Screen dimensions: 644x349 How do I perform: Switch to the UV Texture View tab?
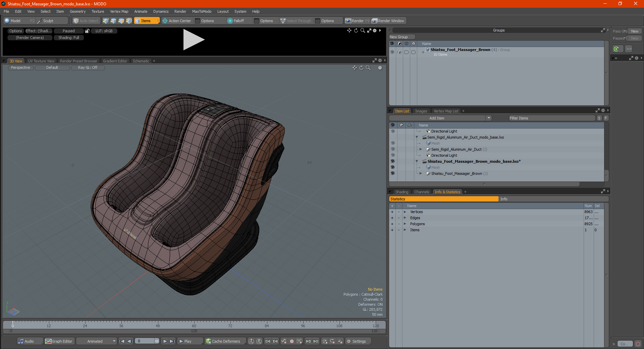pyautogui.click(x=41, y=61)
